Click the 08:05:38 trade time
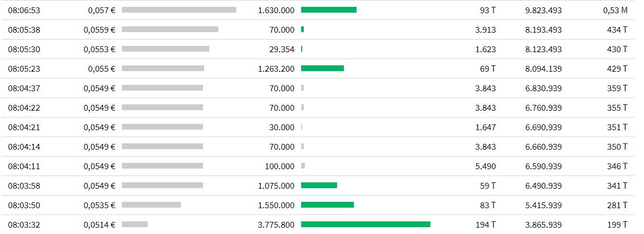Image resolution: width=644 pixels, height=234 pixels. [x=24, y=30]
